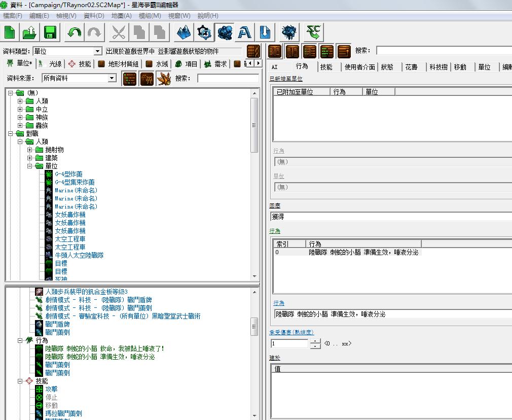Open the 地圖(A) menu
Image resolution: width=512 pixels, height=420 pixels.
click(x=121, y=16)
